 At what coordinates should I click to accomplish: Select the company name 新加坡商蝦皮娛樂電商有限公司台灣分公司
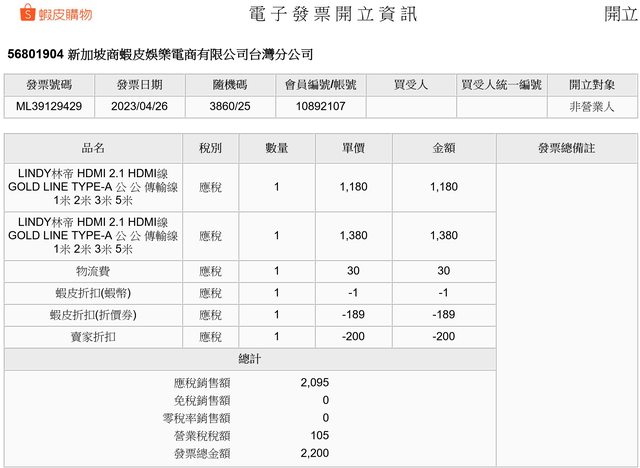pos(188,53)
